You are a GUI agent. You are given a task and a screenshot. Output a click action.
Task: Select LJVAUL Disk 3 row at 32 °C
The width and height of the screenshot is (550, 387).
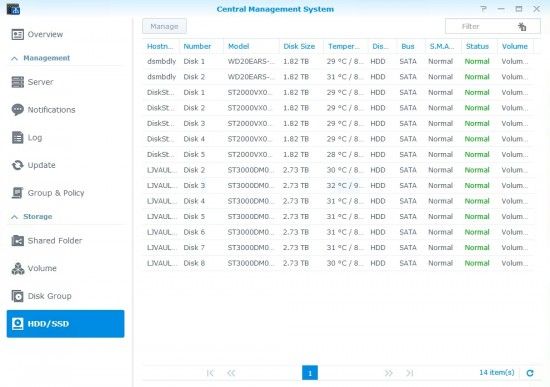pos(338,186)
